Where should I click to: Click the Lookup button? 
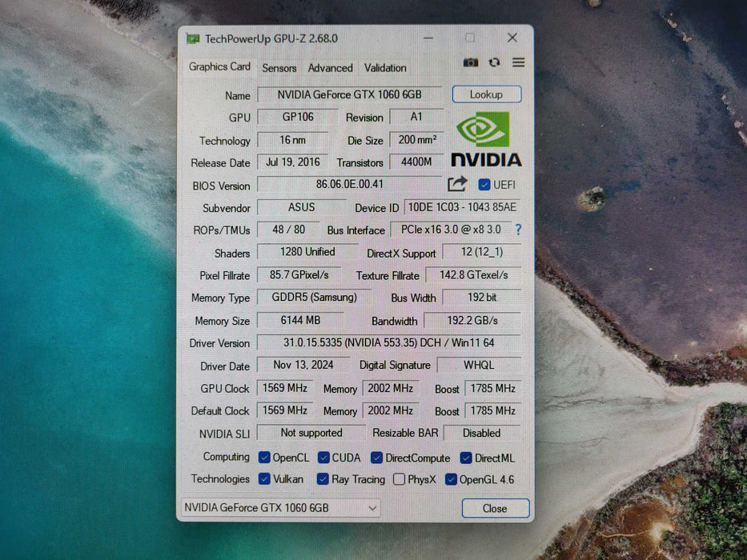(487, 94)
